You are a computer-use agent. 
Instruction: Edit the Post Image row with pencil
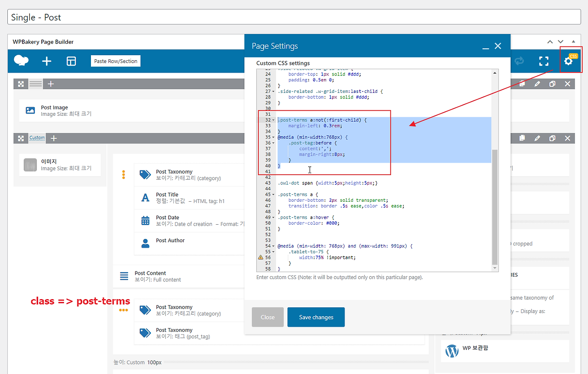pyautogui.click(x=537, y=84)
